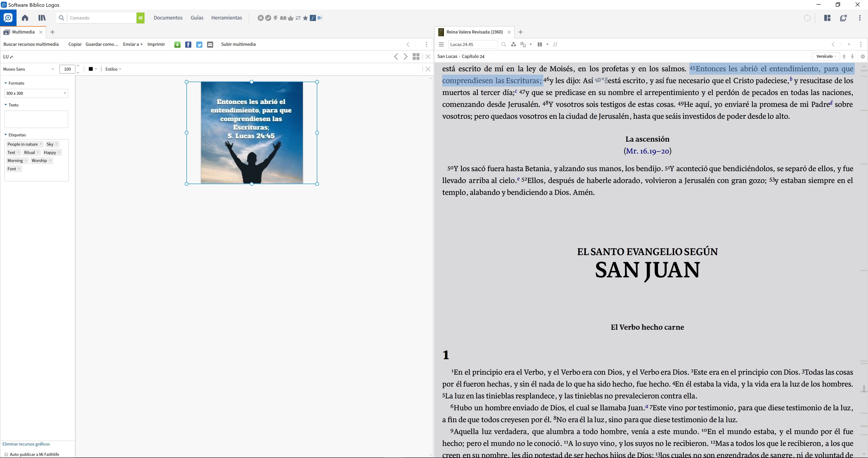Share image via Facebook icon
This screenshot has height=458, width=868.
(x=188, y=45)
